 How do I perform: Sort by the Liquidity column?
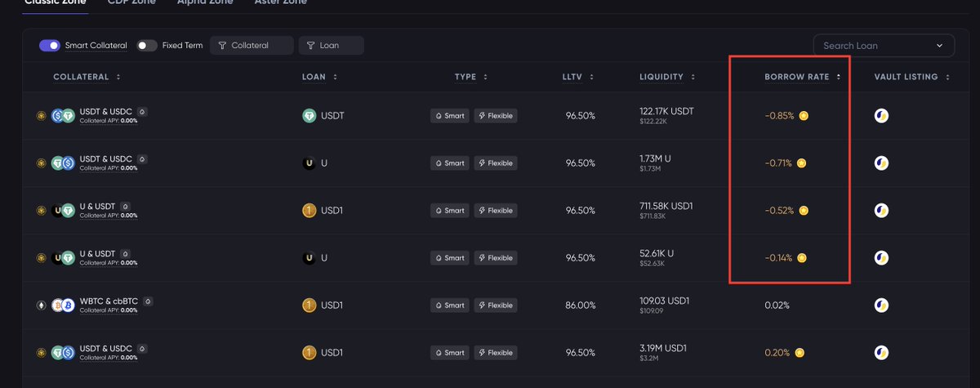pyautogui.click(x=666, y=77)
